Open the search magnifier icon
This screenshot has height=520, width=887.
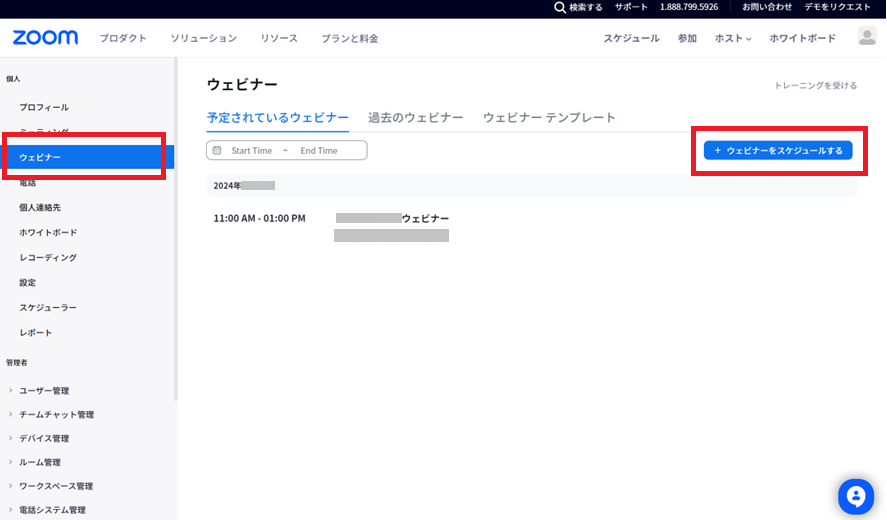[x=559, y=7]
